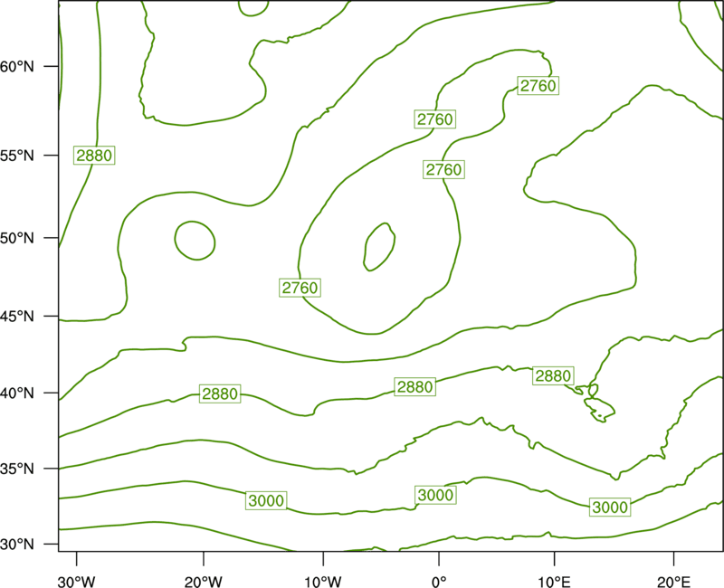Viewport: 724px width, 588px height.
Task: Select the 10°W longitude axis label
Action: click(x=323, y=582)
